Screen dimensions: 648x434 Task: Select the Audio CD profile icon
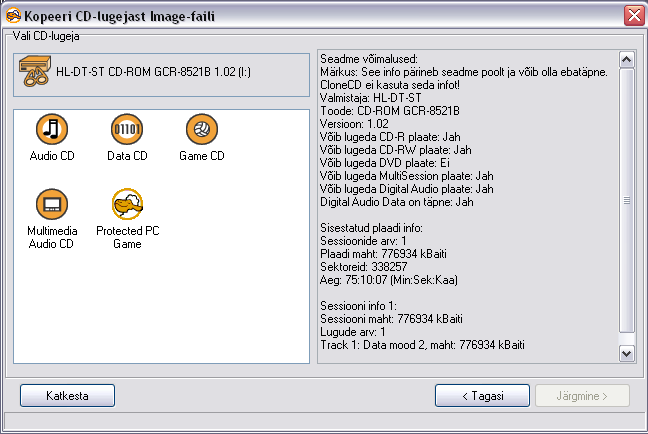pos(52,129)
